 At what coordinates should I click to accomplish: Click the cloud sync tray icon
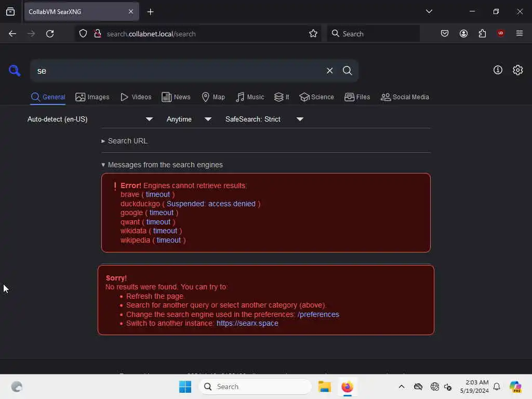(418, 387)
